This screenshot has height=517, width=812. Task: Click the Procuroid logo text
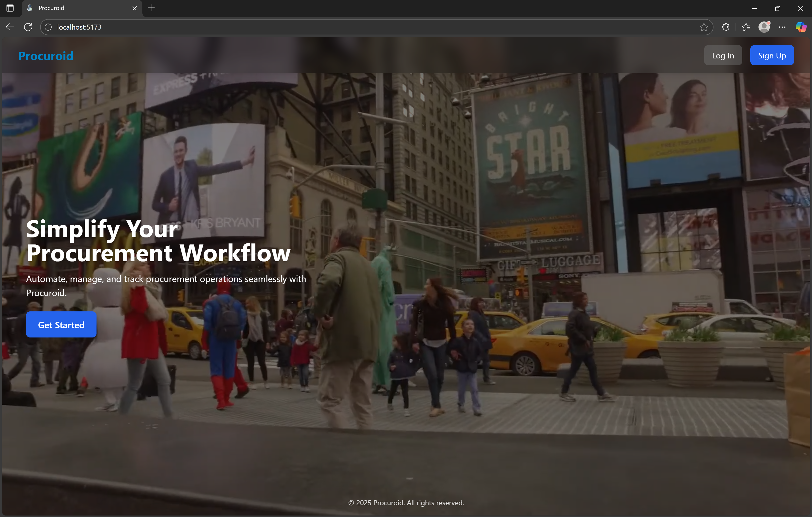click(46, 56)
